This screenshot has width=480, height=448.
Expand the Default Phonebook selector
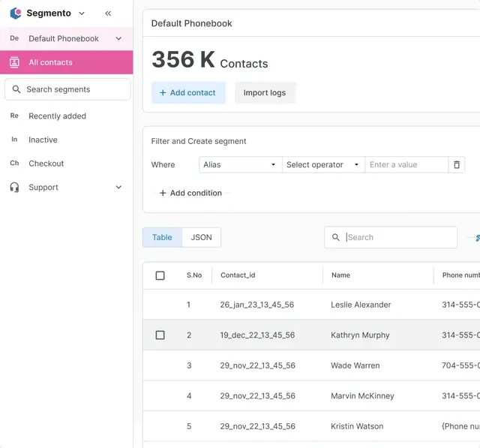pos(118,38)
